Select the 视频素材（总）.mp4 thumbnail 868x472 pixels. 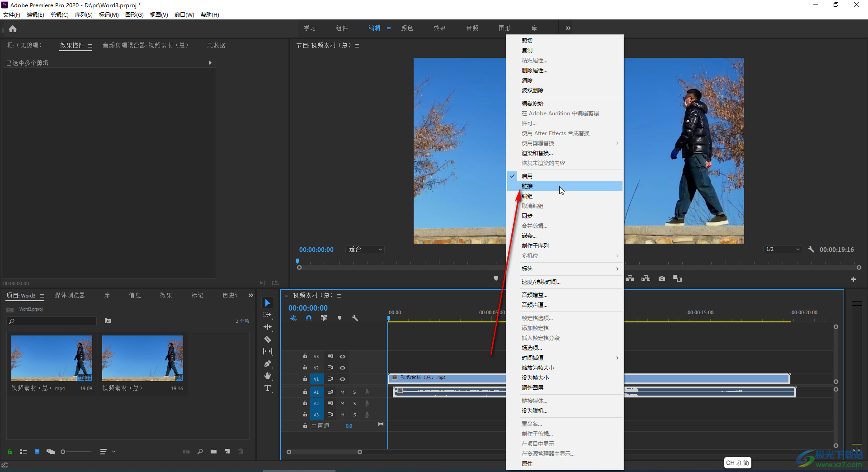pos(52,358)
